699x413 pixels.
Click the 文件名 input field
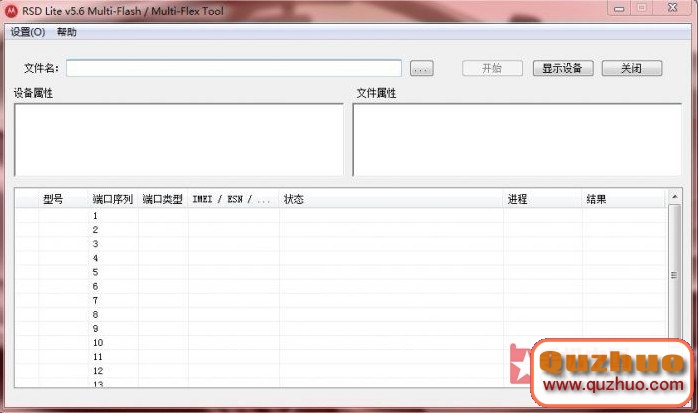coord(234,68)
